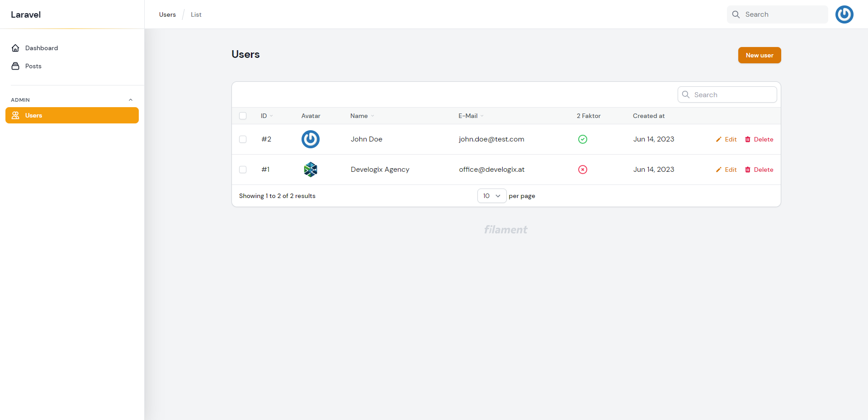Click the Showing 1 to 2 results text
This screenshot has height=420, width=868.
(277, 196)
